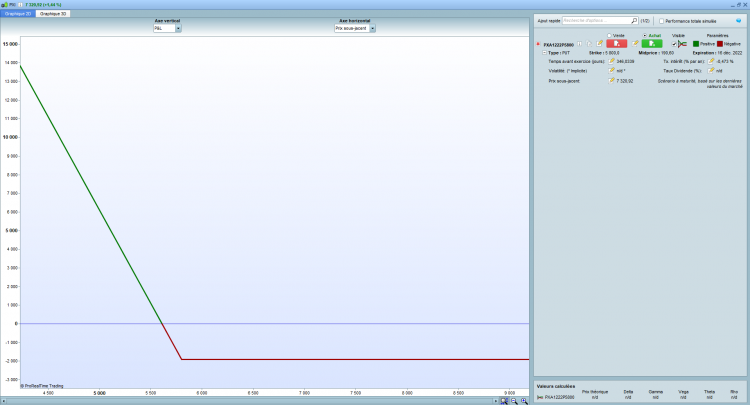Click the Positive green color swatch
The height and width of the screenshot is (405, 750).
[x=696, y=44]
